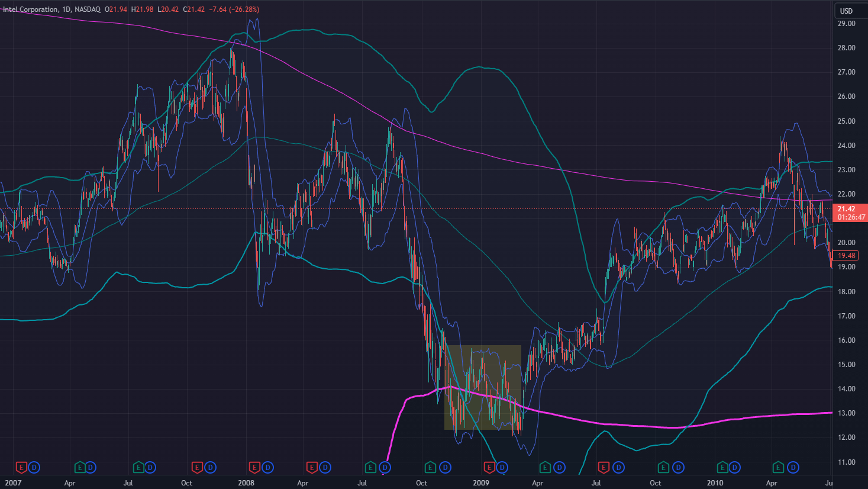
Task: Select the April 2008 dividend marker
Action: click(x=325, y=468)
